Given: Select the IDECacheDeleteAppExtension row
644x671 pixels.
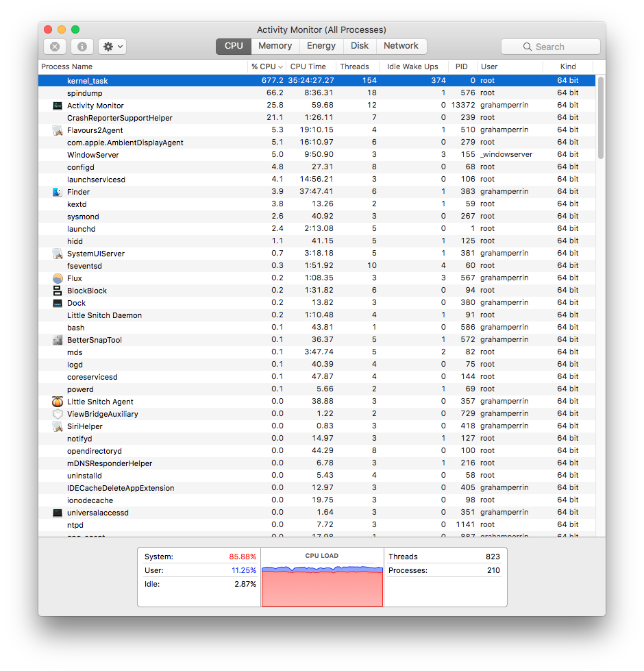Looking at the screenshot, I should coord(317,488).
